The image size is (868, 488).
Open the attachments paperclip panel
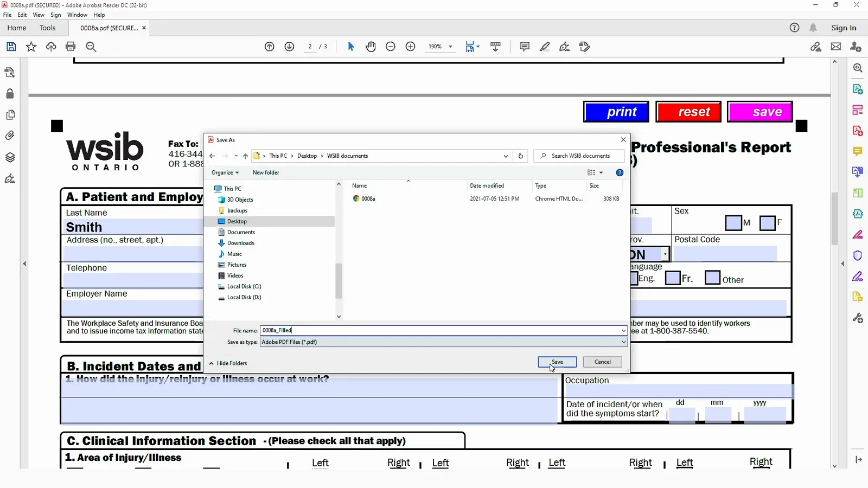point(10,136)
